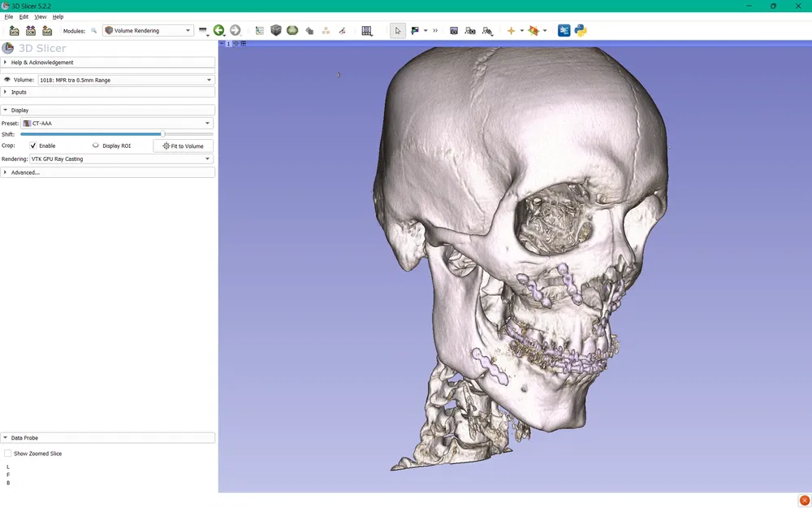Open the Edit menu
Viewport: 812px width, 508px height.
click(24, 16)
